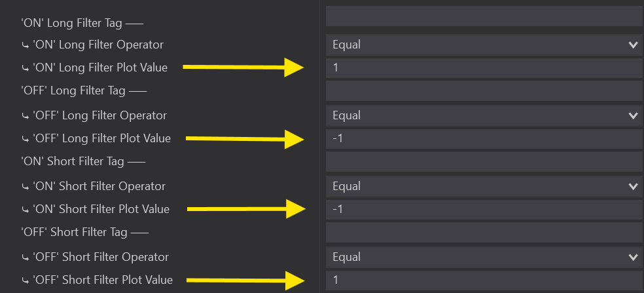Click the "'ON' Long Filter Plot Value" label text
This screenshot has width=644, height=293.
99,68
